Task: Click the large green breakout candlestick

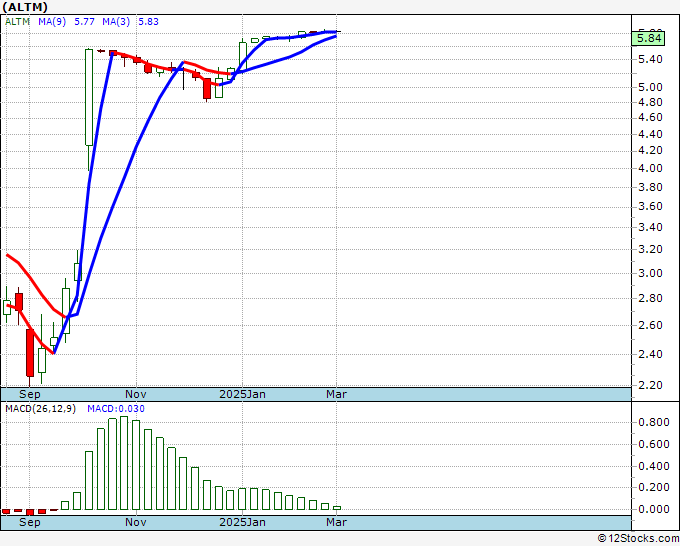Action: [x=89, y=98]
